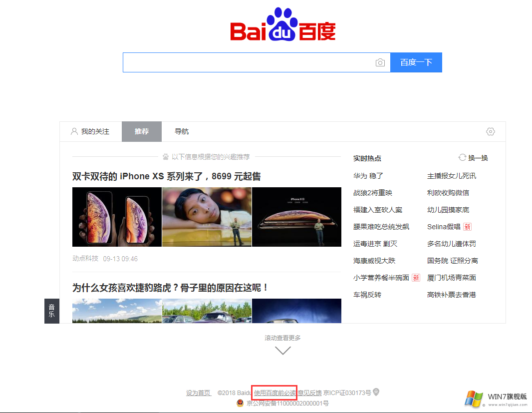Open the woman's face thumbnail
Screen dimensions: 532x413
tap(207, 217)
